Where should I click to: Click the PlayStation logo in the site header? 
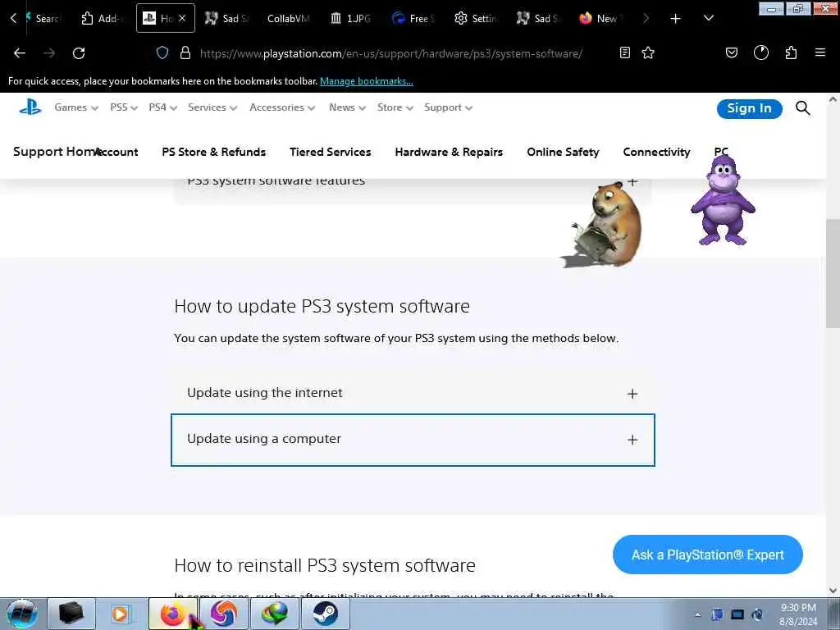pos(30,107)
